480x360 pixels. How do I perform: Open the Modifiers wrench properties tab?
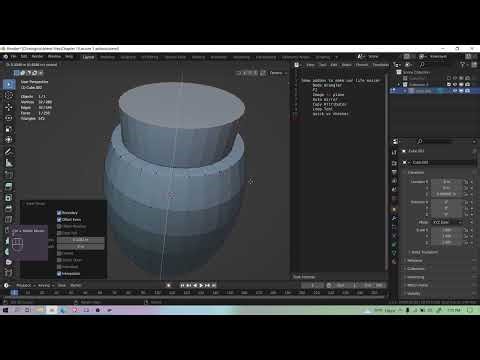pyautogui.click(x=394, y=218)
